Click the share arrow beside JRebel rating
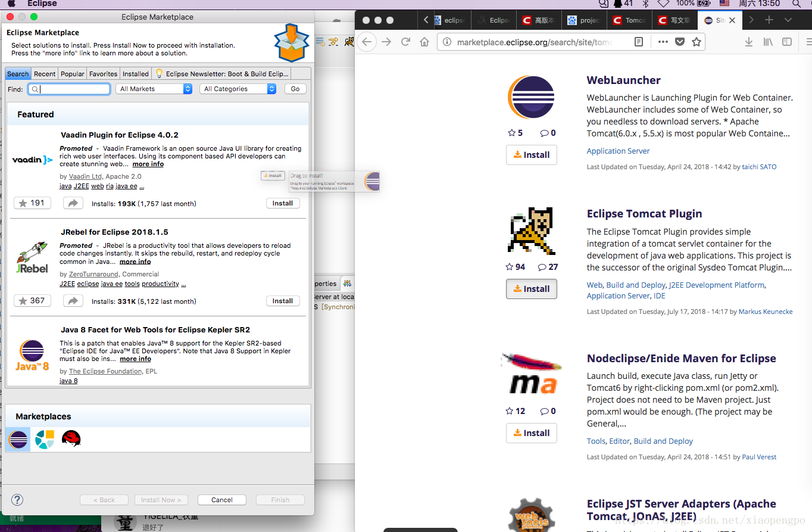Viewport: 812px width, 532px height. click(73, 301)
